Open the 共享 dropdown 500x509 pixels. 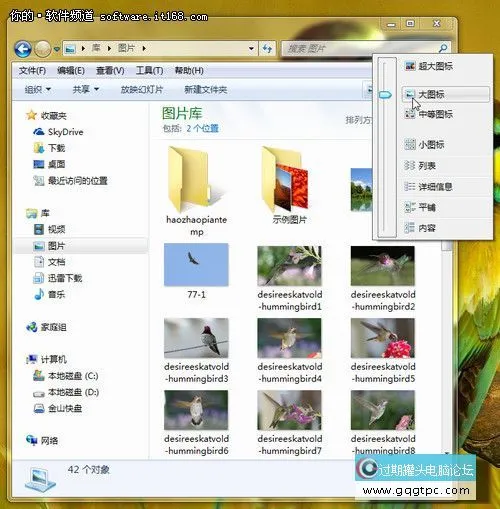(86, 89)
